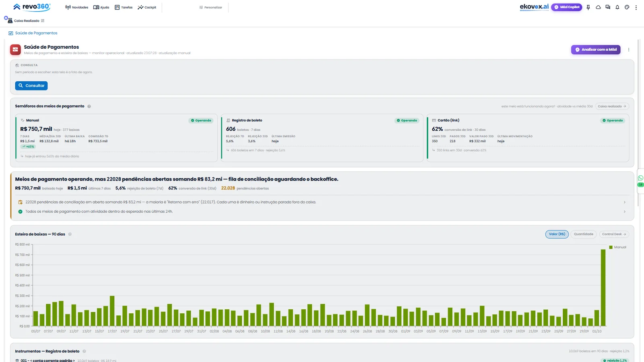Click Analisar com a Mózi button
644x362 pixels.
click(x=596, y=49)
